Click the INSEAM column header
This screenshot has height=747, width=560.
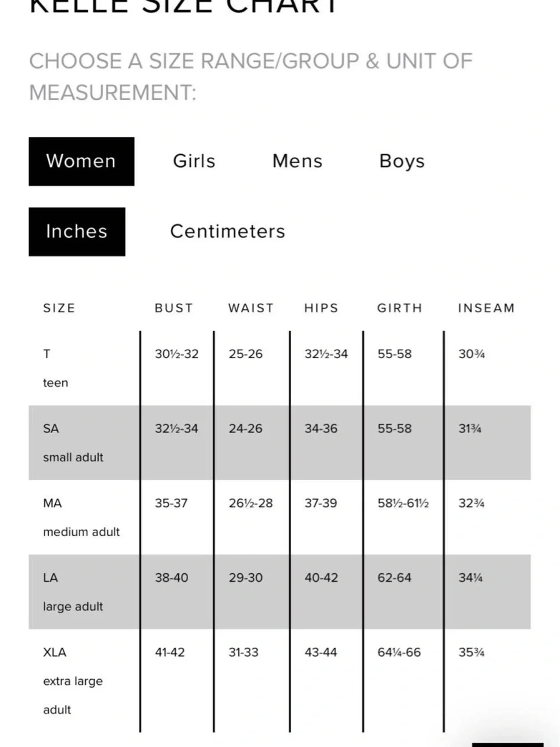coord(486,308)
